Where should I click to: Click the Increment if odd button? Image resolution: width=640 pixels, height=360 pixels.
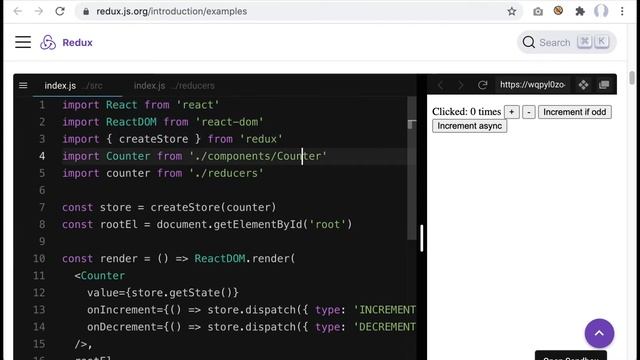click(575, 112)
